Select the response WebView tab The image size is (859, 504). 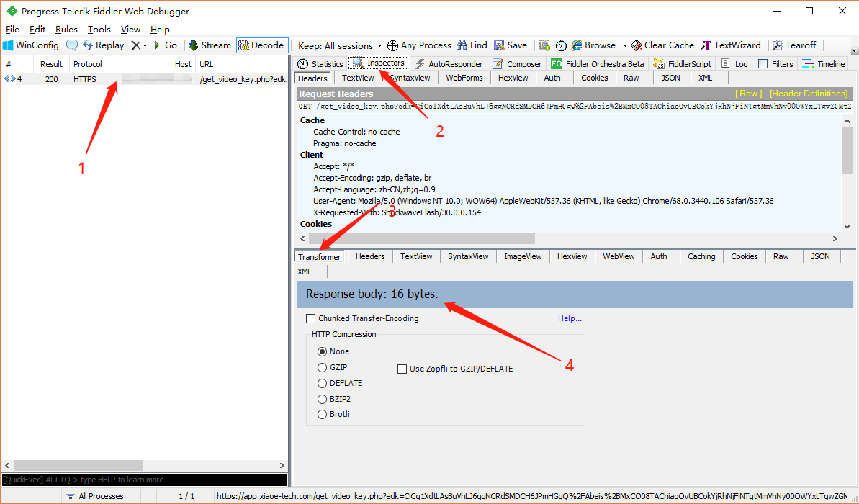619,256
